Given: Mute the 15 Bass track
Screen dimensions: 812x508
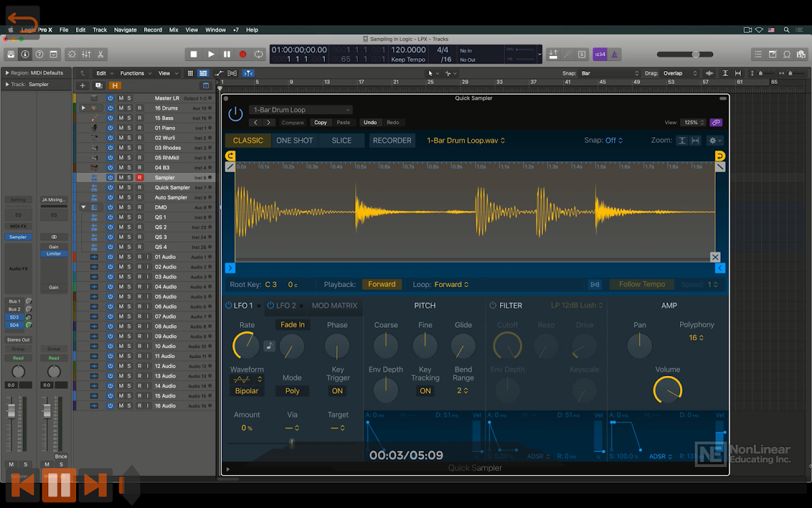Looking at the screenshot, I should (x=121, y=118).
